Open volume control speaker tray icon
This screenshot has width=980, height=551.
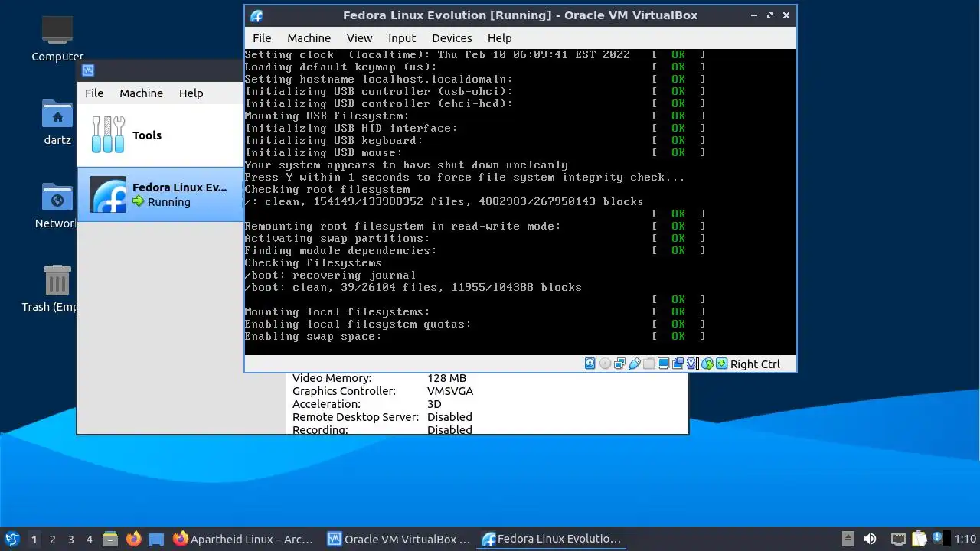[x=870, y=539]
